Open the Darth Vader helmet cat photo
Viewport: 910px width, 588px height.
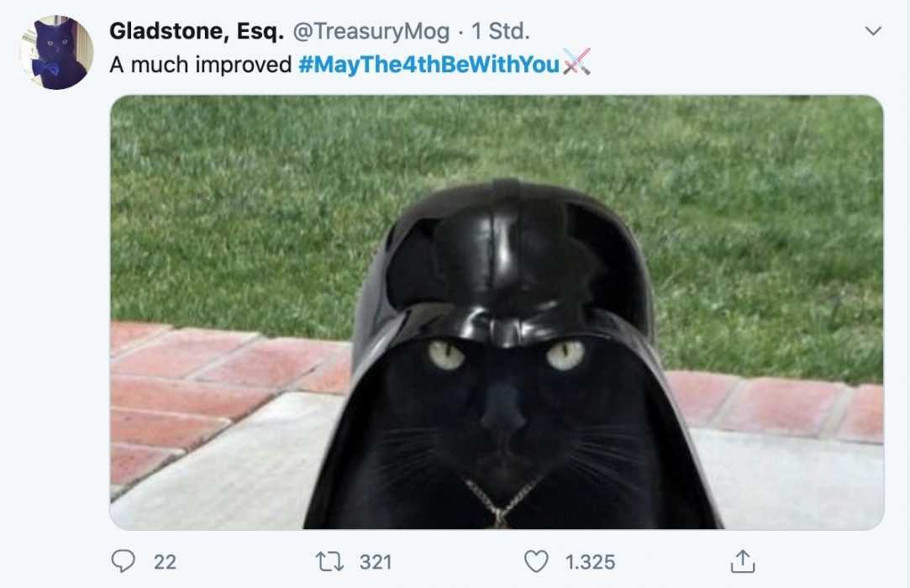pyautogui.click(x=497, y=312)
